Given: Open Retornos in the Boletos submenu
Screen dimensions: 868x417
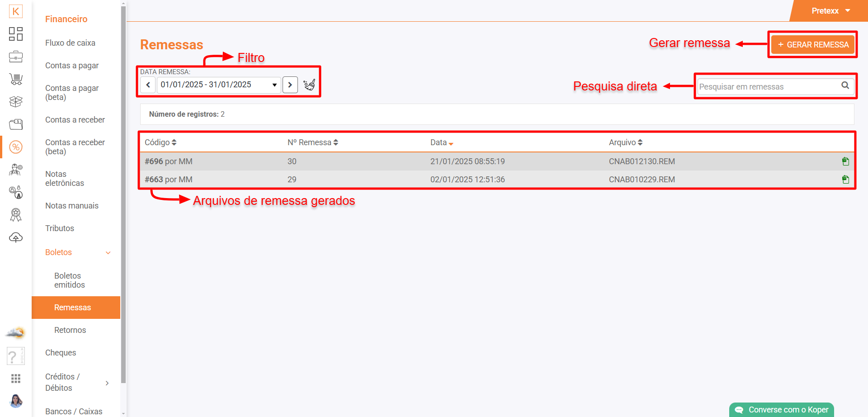Looking at the screenshot, I should point(70,330).
